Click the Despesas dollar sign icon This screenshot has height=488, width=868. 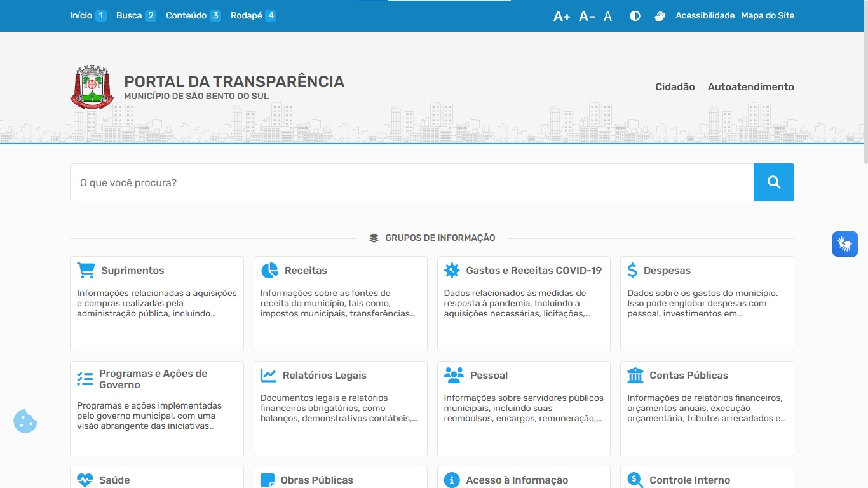click(632, 271)
